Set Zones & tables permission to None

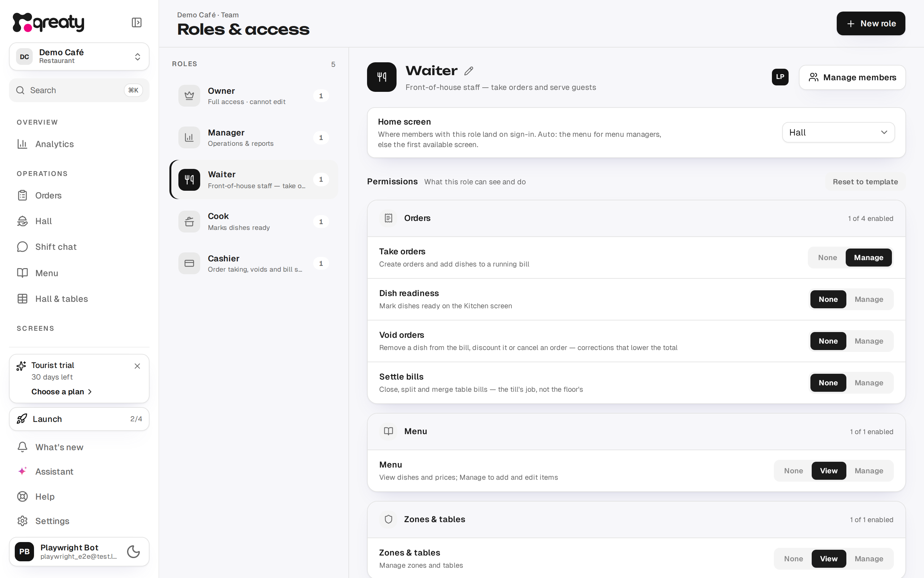pos(793,558)
